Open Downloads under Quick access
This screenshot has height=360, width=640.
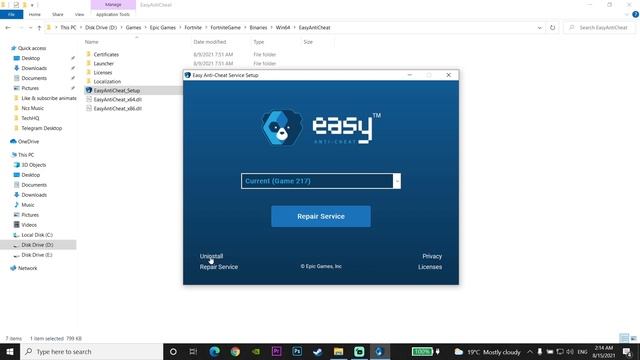(x=34, y=68)
